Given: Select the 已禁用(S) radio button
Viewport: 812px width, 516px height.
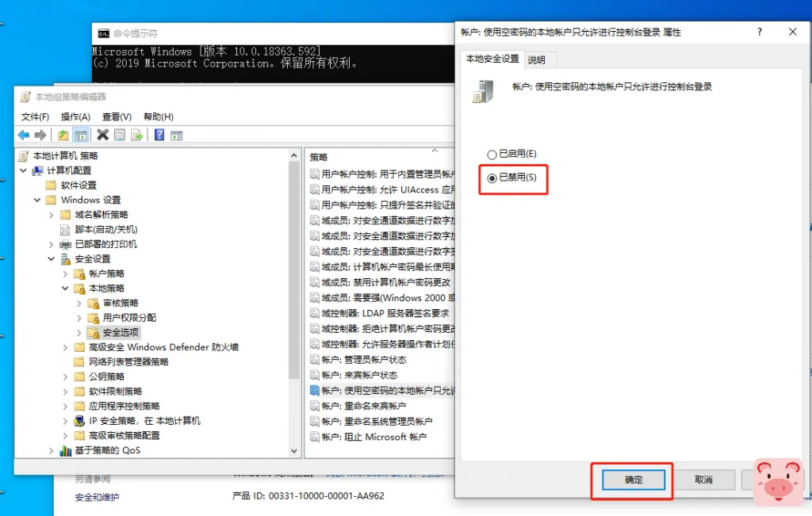Looking at the screenshot, I should click(x=492, y=178).
